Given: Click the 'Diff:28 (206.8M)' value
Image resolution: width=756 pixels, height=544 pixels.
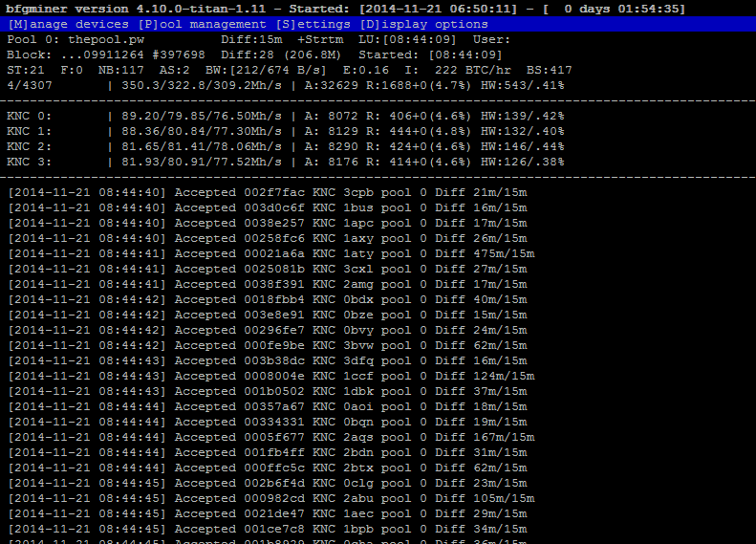Looking at the screenshot, I should [x=281, y=55].
